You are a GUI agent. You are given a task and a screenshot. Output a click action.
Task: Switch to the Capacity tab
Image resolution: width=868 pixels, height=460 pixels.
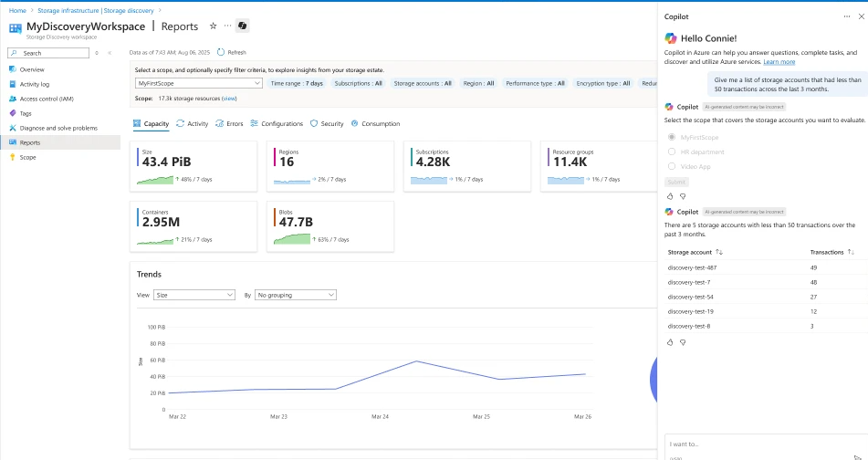[x=152, y=124]
